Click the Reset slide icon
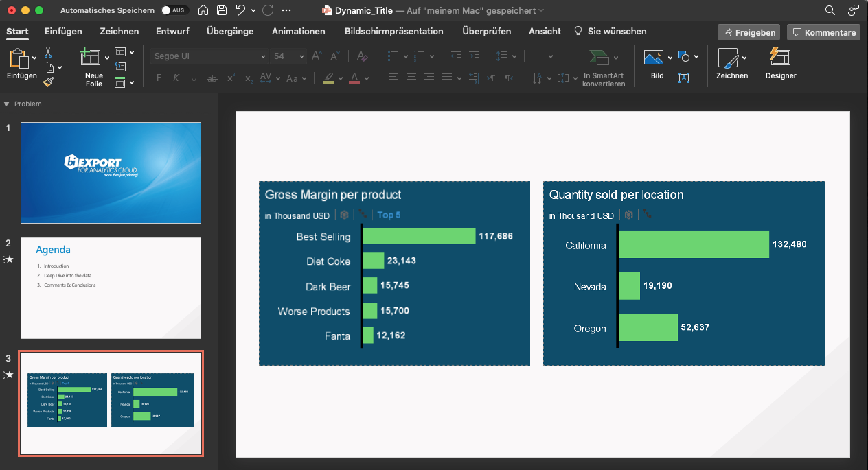Screen dimensions: 868x470 point(120,67)
